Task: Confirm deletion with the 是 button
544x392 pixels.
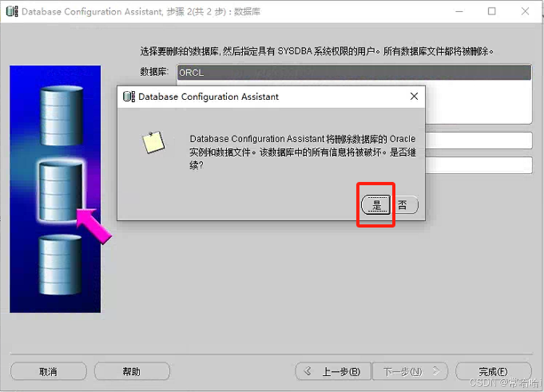Action: [376, 205]
